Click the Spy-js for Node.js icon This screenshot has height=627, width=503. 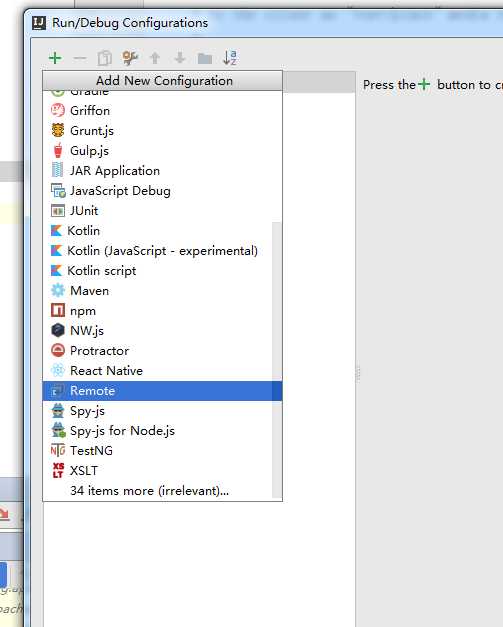[59, 430]
